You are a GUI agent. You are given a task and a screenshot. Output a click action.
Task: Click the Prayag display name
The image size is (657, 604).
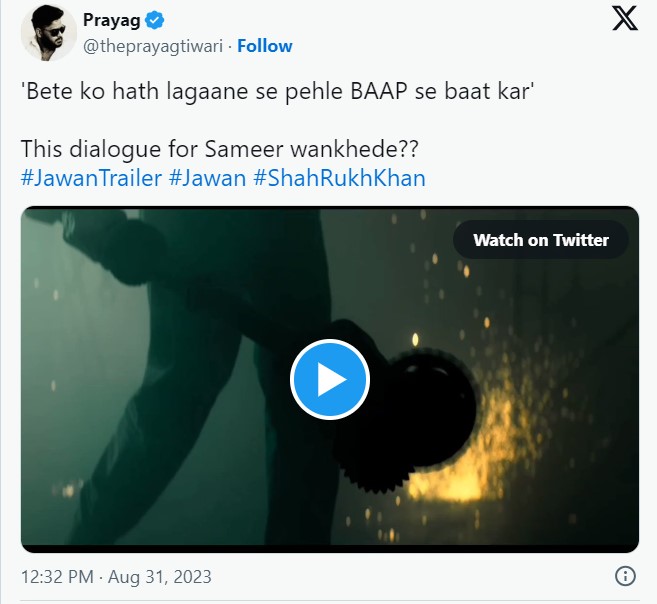coord(111,20)
